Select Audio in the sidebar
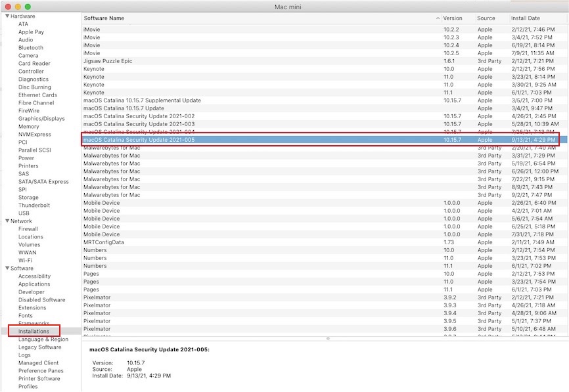This screenshot has height=392, width=569. (x=26, y=40)
